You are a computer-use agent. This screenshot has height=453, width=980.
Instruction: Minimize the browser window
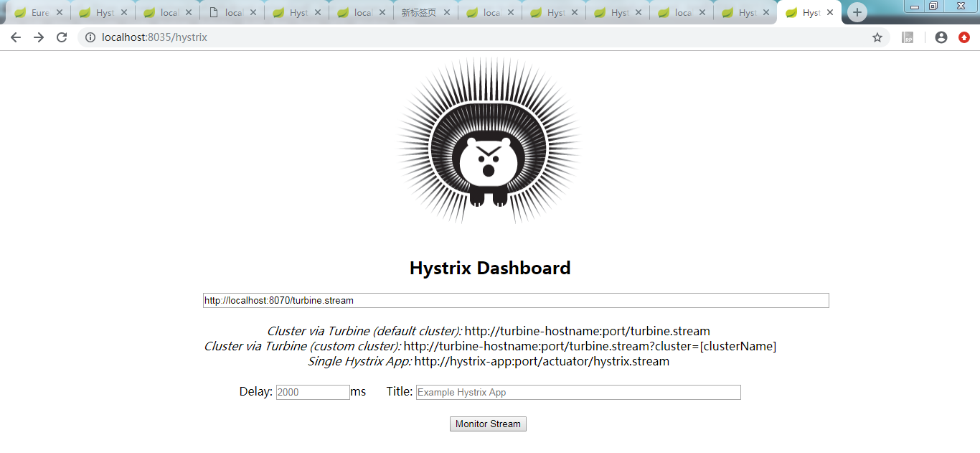[915, 6]
